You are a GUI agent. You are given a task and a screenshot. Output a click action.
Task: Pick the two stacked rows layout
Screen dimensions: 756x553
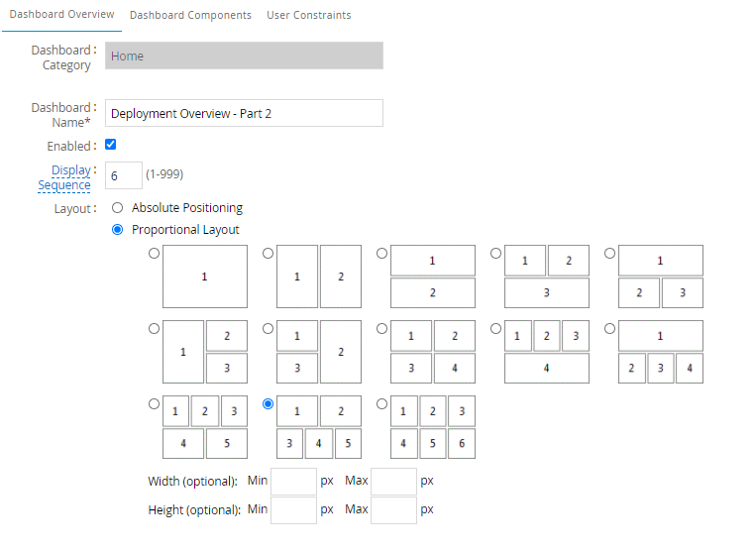(381, 254)
